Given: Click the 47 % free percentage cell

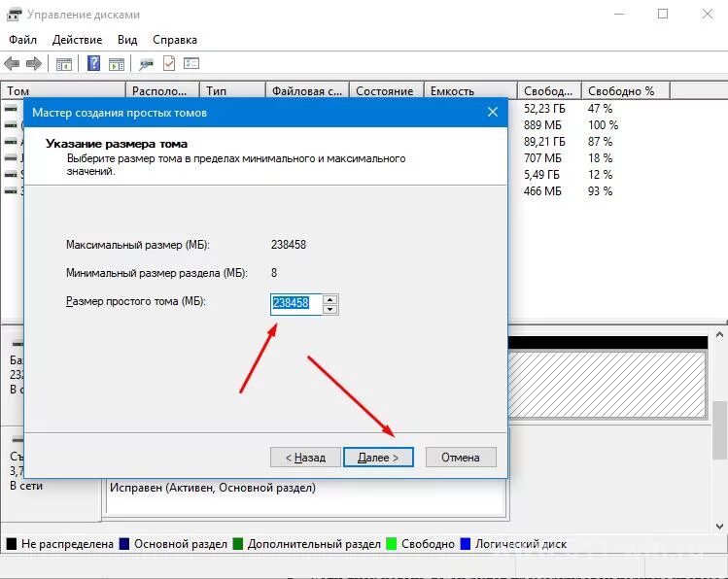Looking at the screenshot, I should pyautogui.click(x=600, y=109).
